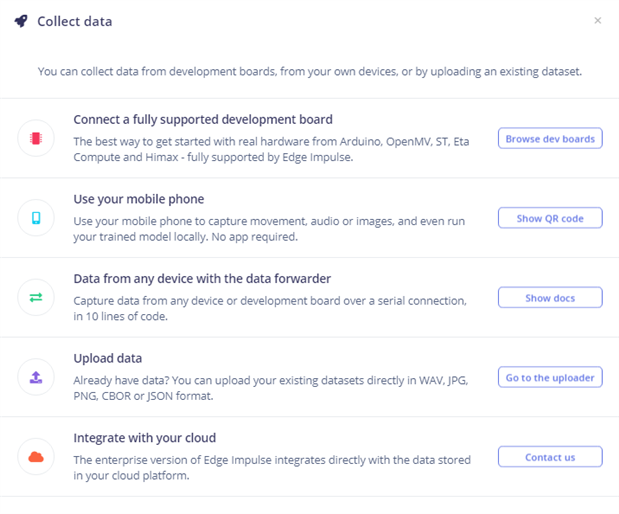619x514 pixels.
Task: Select the Use your mobile phone heading
Action: coord(139,199)
